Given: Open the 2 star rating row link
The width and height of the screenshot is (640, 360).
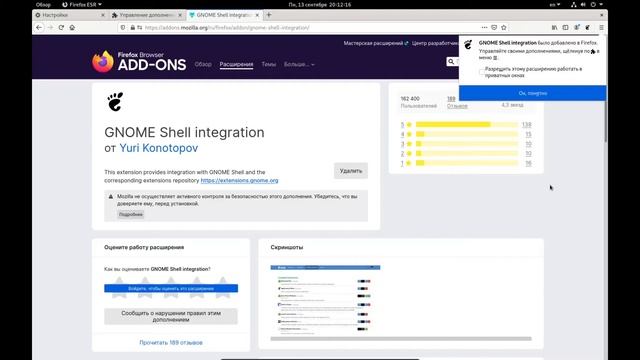Looking at the screenshot, I should (x=466, y=153).
